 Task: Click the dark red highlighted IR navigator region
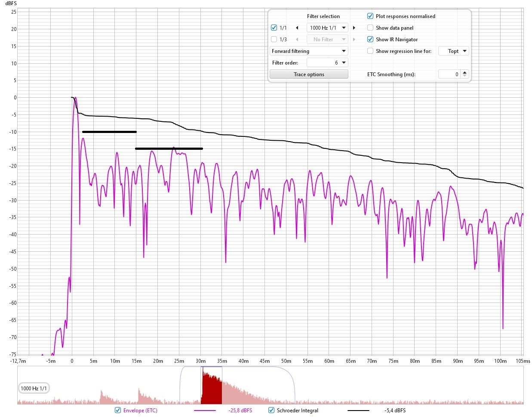click(211, 388)
